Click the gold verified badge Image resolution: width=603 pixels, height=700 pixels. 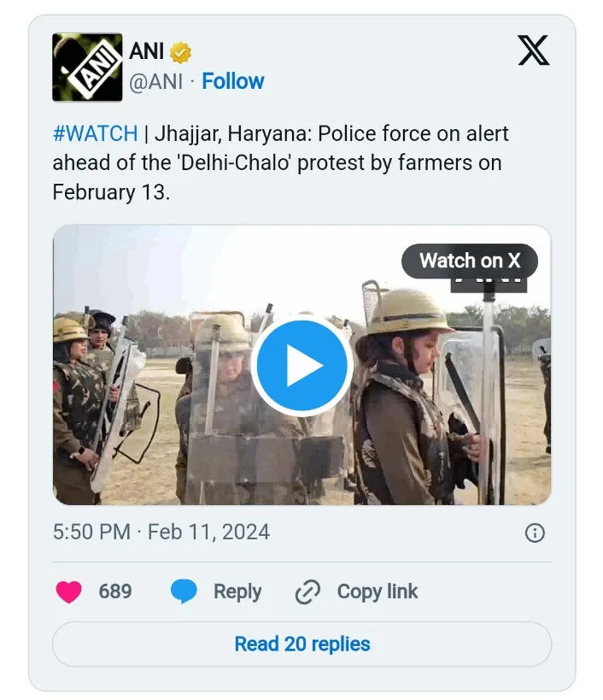tap(180, 52)
